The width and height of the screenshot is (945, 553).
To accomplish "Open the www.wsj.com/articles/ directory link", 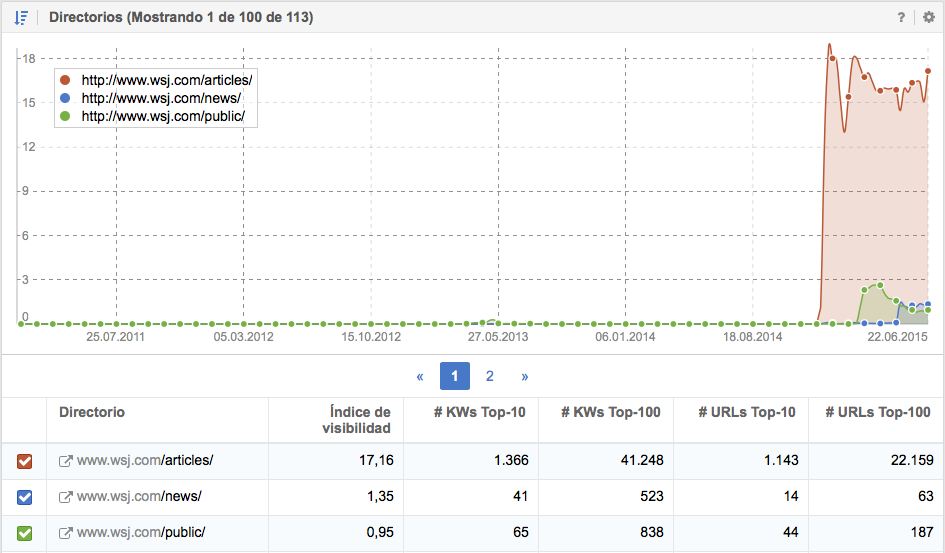I will pyautogui.click(x=145, y=461).
